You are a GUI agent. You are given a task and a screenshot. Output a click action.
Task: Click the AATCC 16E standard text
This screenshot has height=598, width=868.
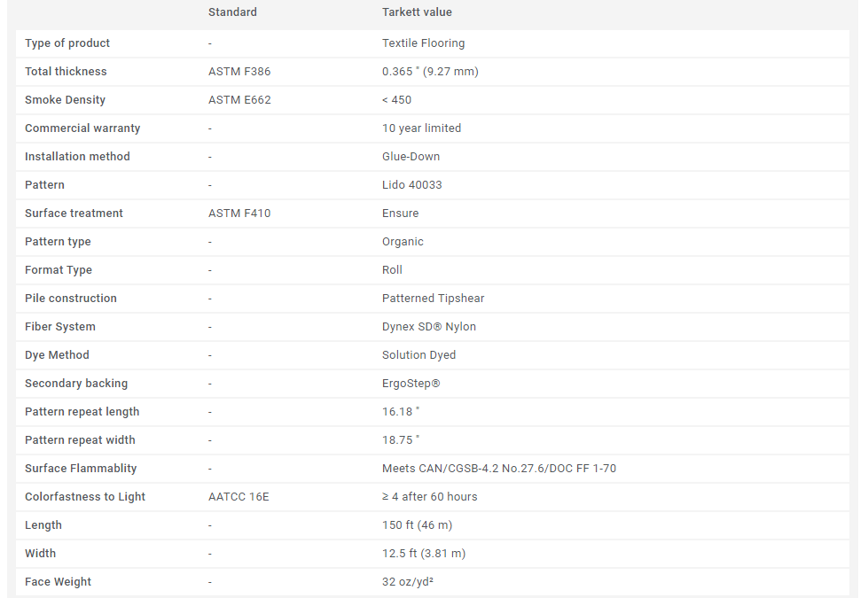coord(239,497)
